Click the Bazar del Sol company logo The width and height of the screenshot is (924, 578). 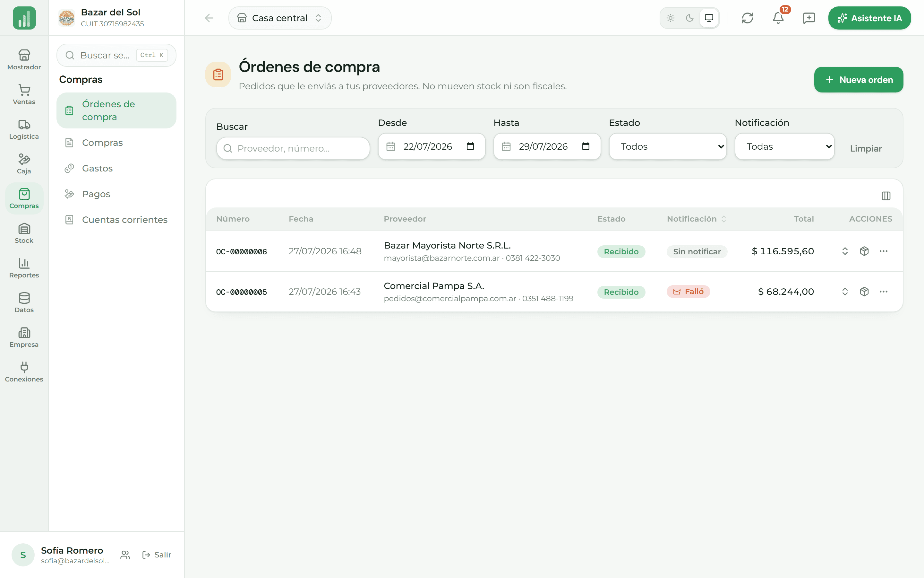(x=66, y=18)
